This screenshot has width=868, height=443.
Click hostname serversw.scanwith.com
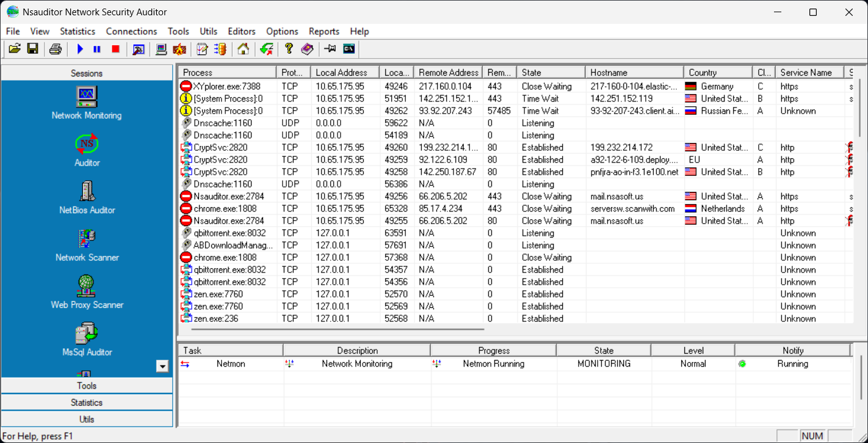[x=632, y=208]
